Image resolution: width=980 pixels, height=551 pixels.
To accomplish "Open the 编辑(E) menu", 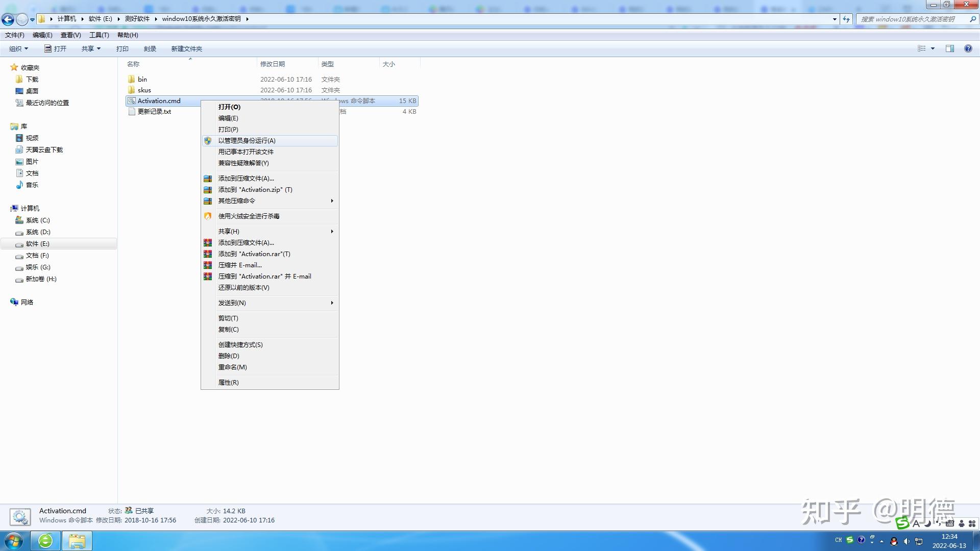I will coord(42,35).
